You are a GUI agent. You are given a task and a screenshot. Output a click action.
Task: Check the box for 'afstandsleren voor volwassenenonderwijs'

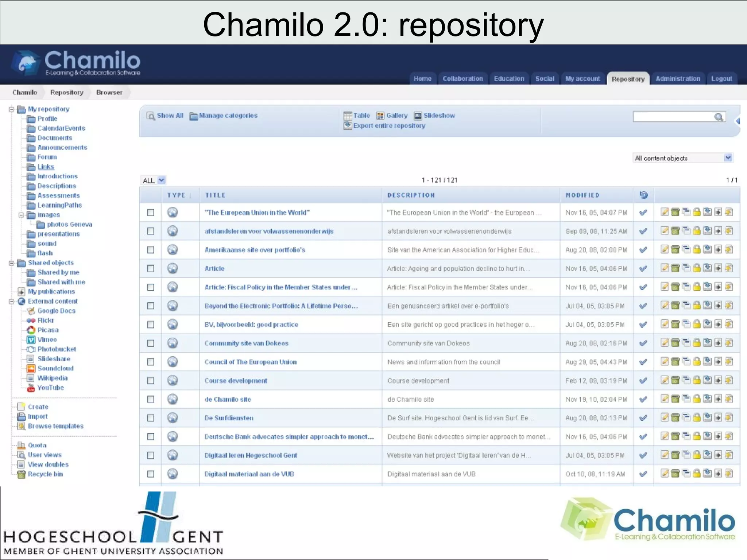point(151,231)
